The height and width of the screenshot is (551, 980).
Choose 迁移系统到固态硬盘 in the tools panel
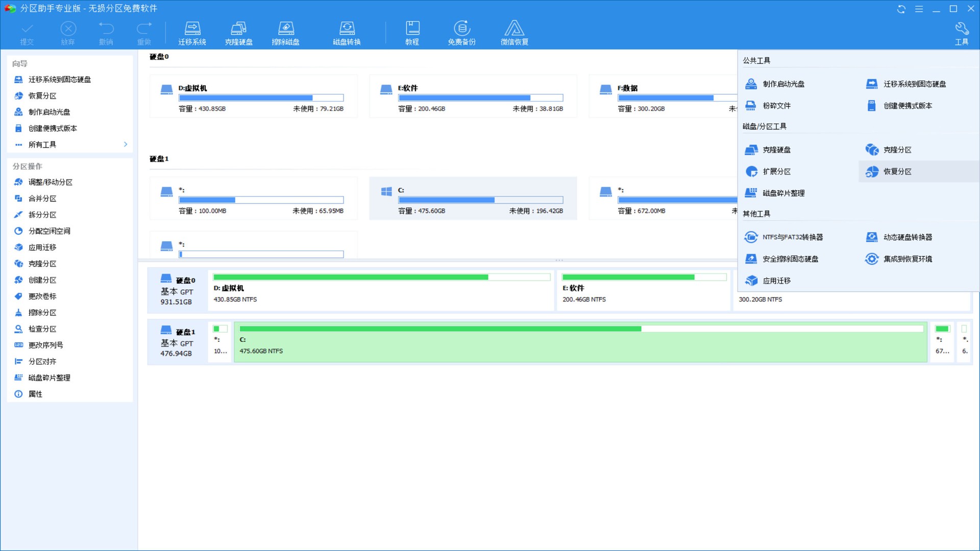(905, 84)
